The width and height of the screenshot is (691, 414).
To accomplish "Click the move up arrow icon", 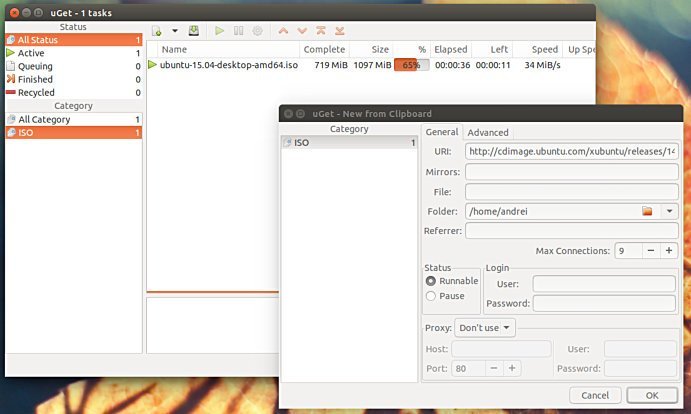I will pos(283,31).
